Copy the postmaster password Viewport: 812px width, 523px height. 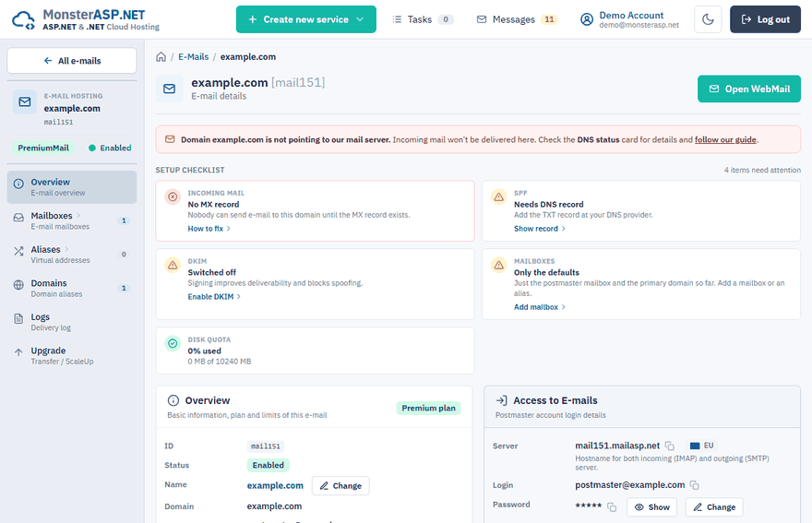click(612, 507)
